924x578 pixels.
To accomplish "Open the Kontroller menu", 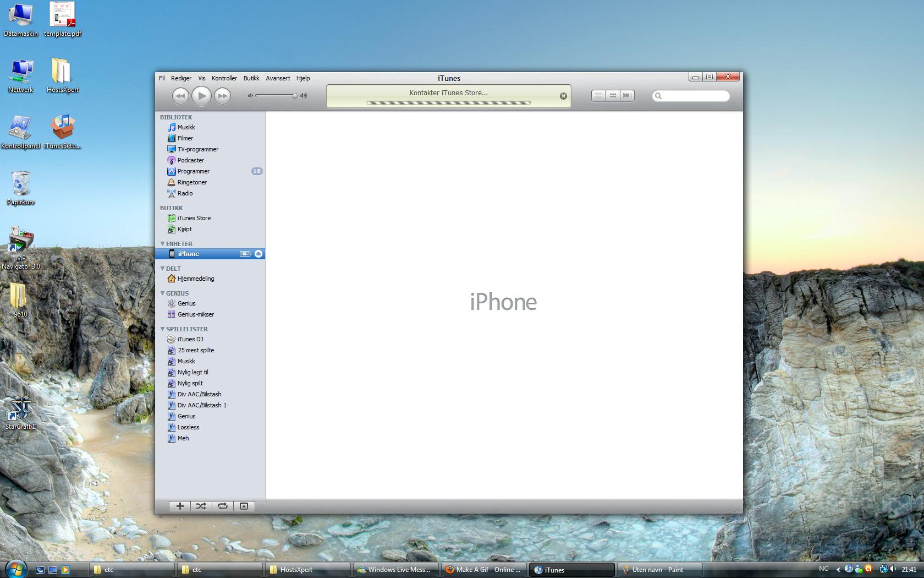I will pyautogui.click(x=224, y=78).
